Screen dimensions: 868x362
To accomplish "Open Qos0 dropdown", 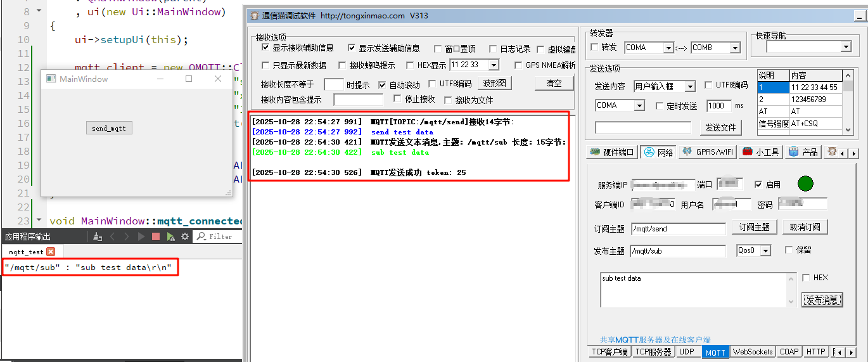I will click(766, 251).
